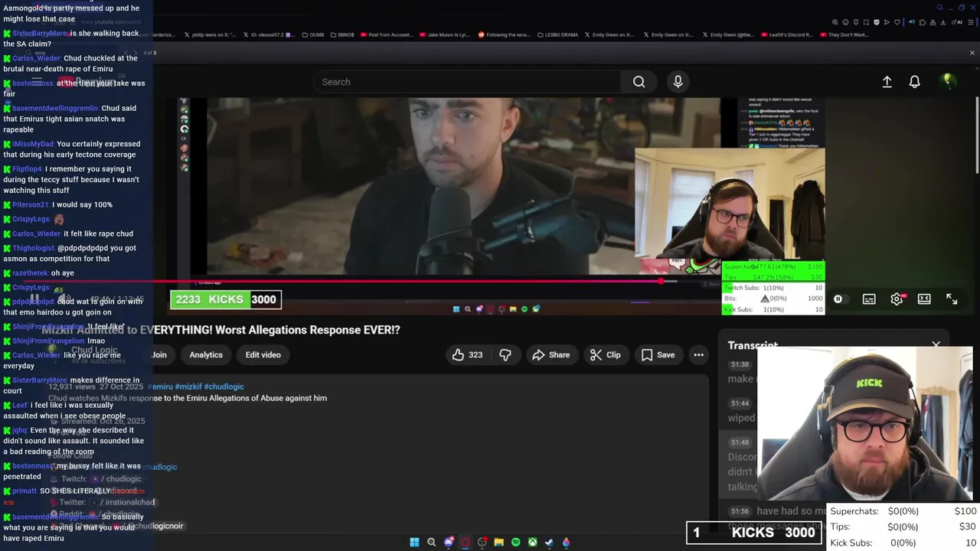980x551 pixels.
Task: Click chat username Flipflop4
Action: coord(27,169)
